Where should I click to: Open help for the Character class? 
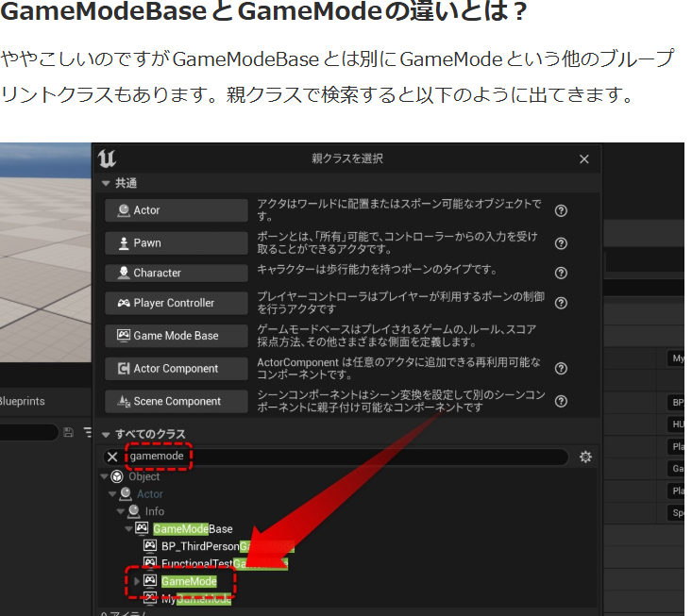561,273
